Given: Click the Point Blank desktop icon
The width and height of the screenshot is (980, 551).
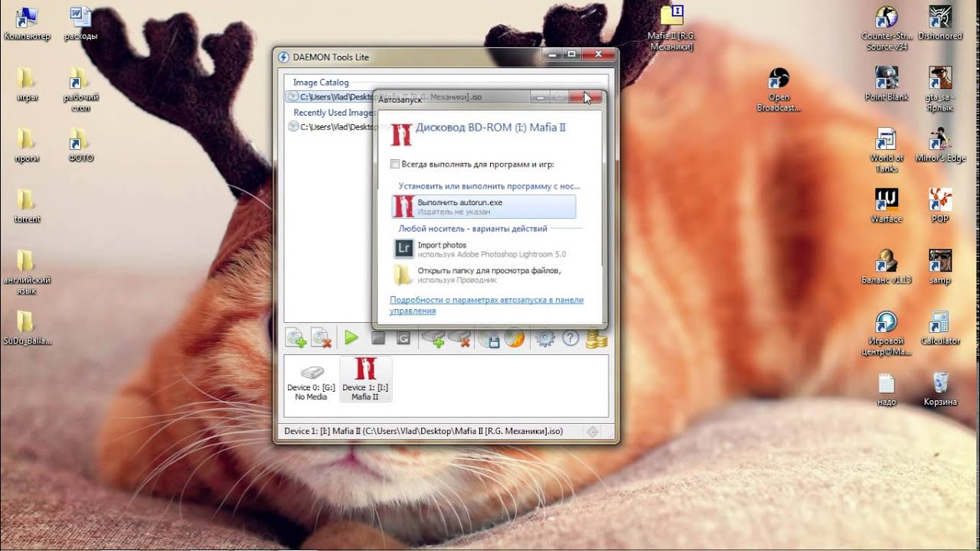Looking at the screenshot, I should [x=886, y=84].
